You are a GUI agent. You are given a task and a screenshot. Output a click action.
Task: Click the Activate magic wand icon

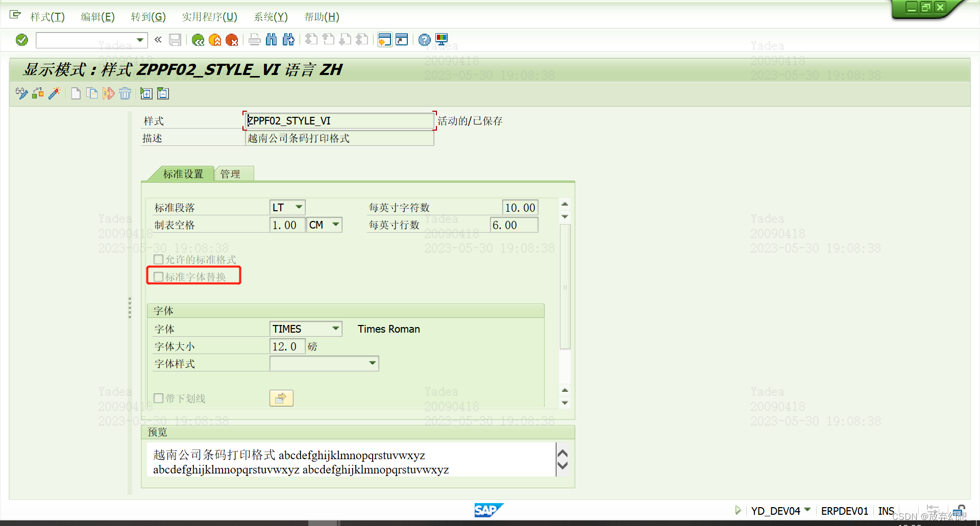(x=55, y=93)
